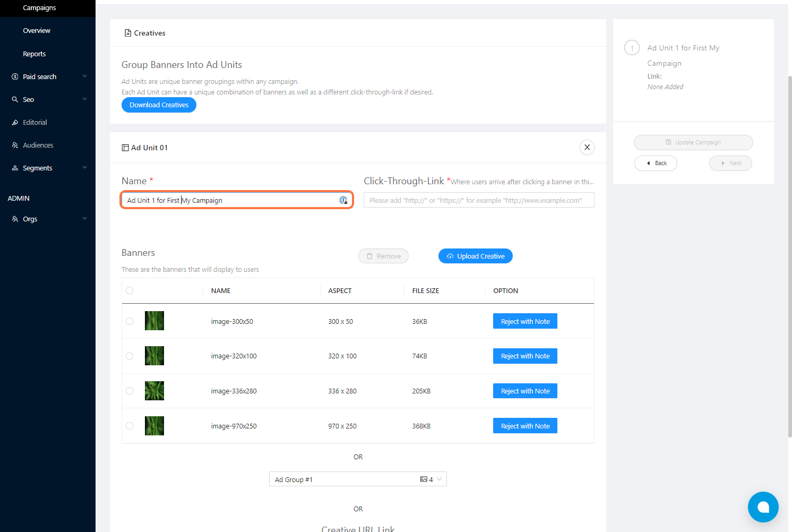The width and height of the screenshot is (792, 532).
Task: Select the image-336x280 banner radio button
Action: [130, 391]
